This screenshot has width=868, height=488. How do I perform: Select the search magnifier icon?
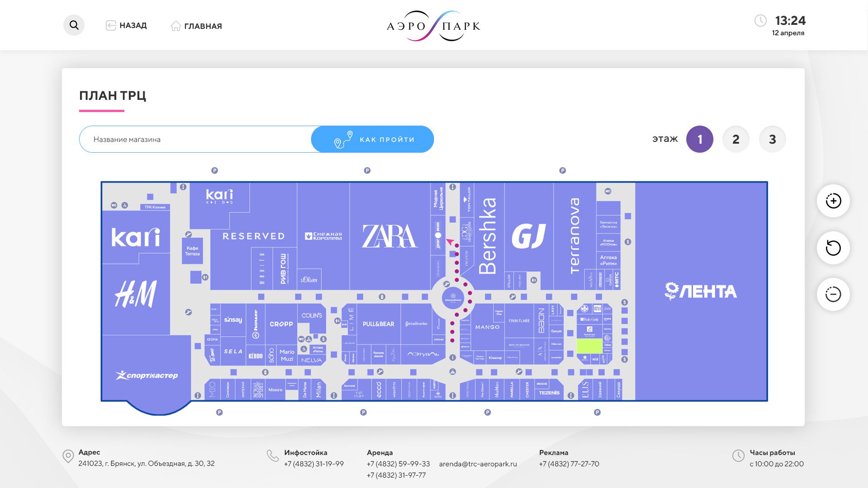click(x=74, y=25)
